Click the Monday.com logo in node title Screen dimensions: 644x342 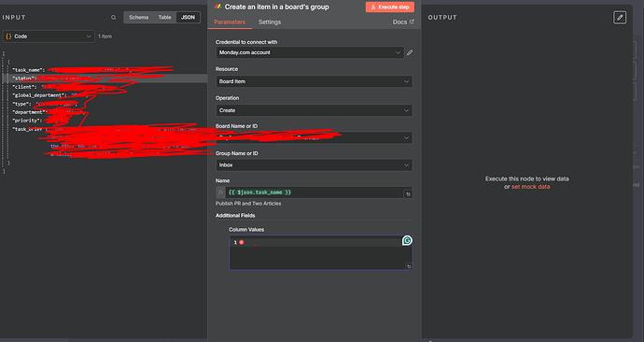[218, 7]
